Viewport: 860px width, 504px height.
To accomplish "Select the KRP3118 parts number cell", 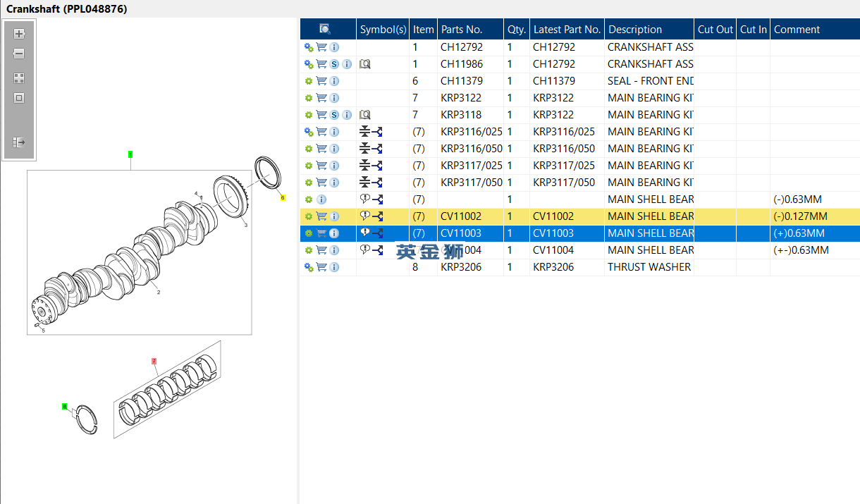I will point(470,115).
